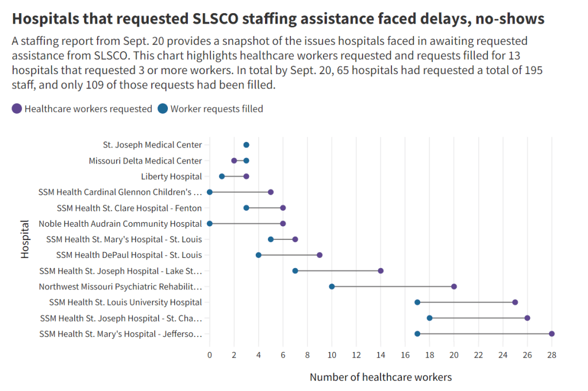Click the chart title about SLSCO staffing assistance

pos(278,19)
